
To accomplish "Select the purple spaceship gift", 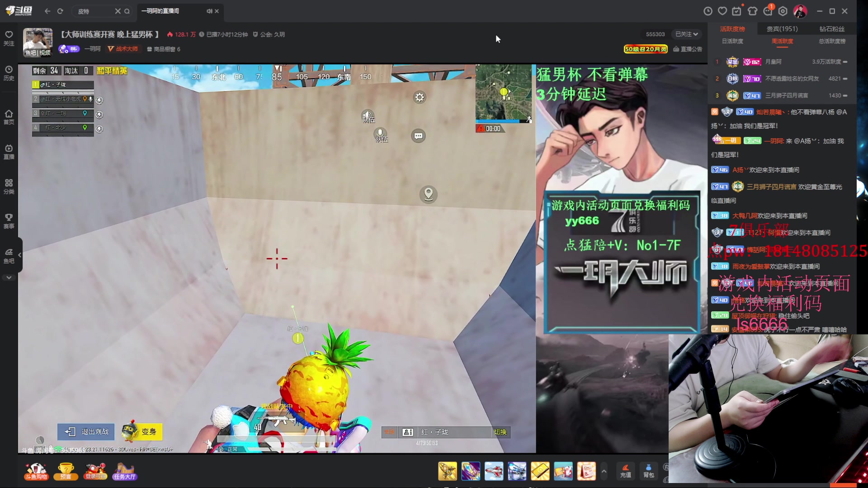I will click(x=471, y=471).
